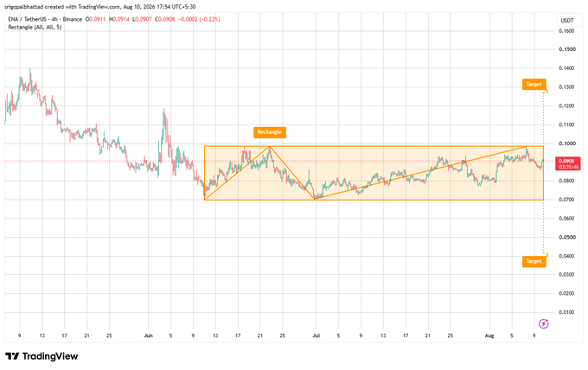Click the 0.1100 price axis label

tap(566, 124)
